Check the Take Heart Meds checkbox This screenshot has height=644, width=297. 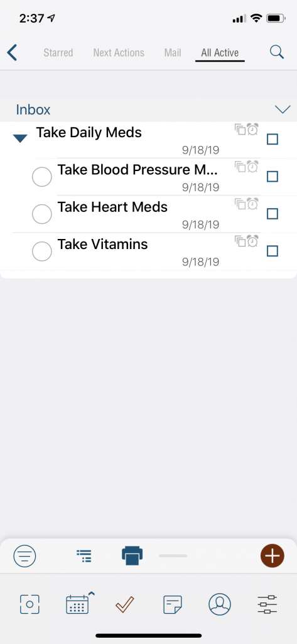[273, 214]
